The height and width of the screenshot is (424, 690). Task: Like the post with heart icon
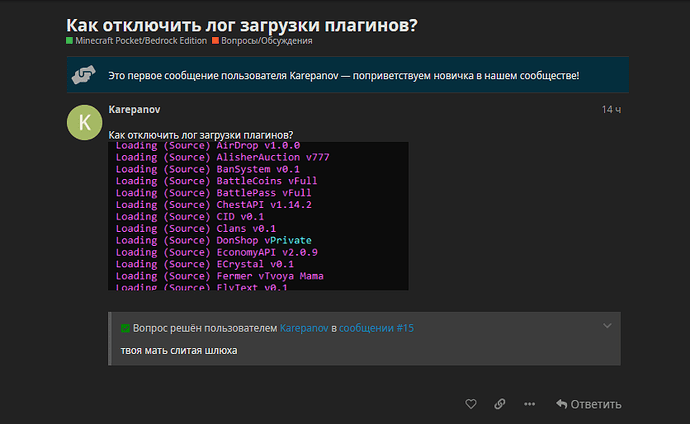coord(471,404)
